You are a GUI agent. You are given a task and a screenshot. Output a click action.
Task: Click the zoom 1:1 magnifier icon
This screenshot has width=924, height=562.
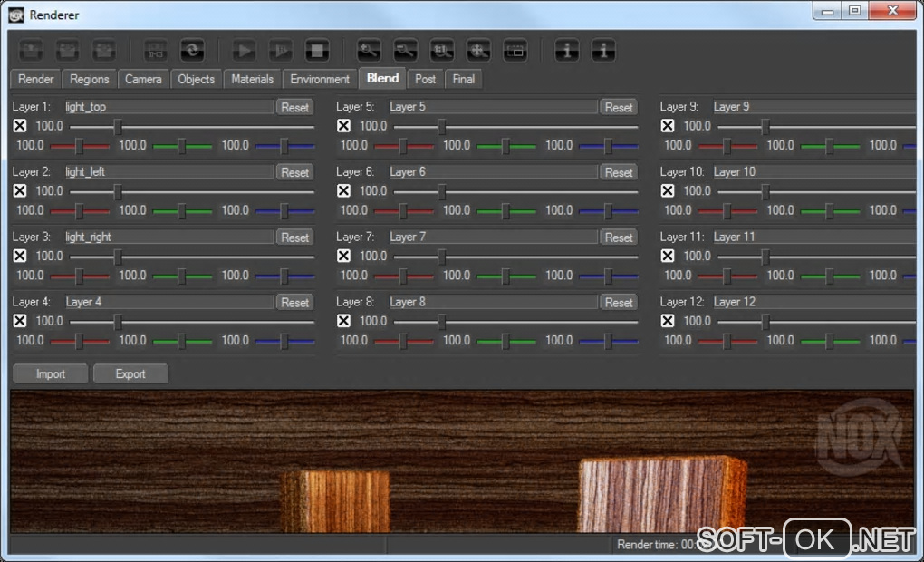tap(442, 51)
